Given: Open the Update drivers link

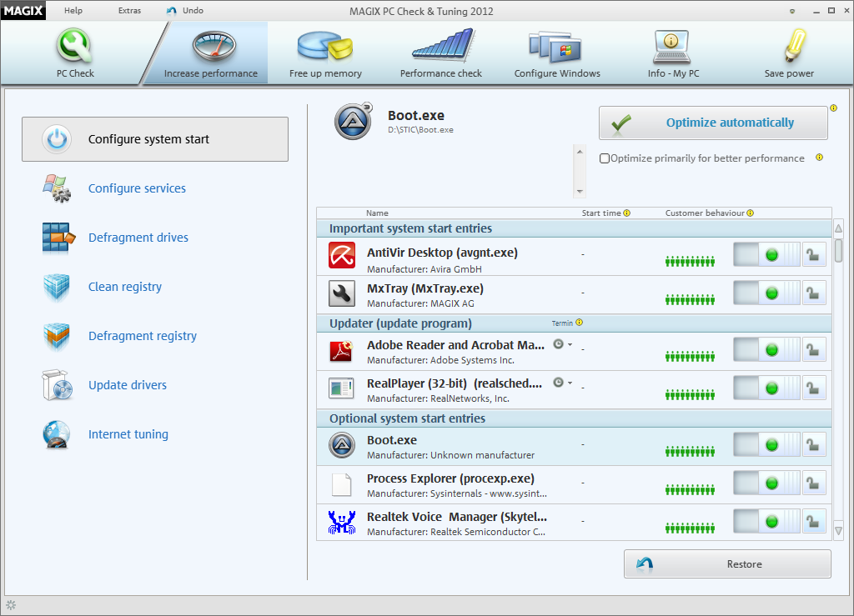Looking at the screenshot, I should click(128, 385).
